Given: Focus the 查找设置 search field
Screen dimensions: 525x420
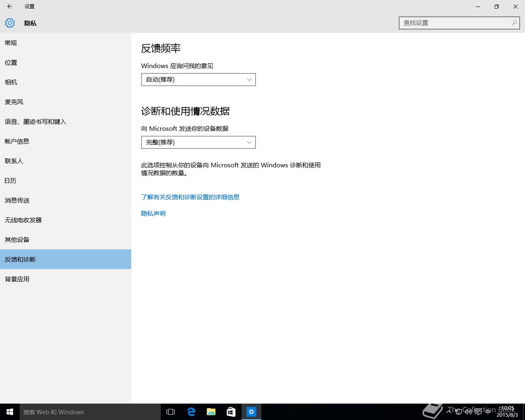Looking at the screenshot, I should 459,23.
